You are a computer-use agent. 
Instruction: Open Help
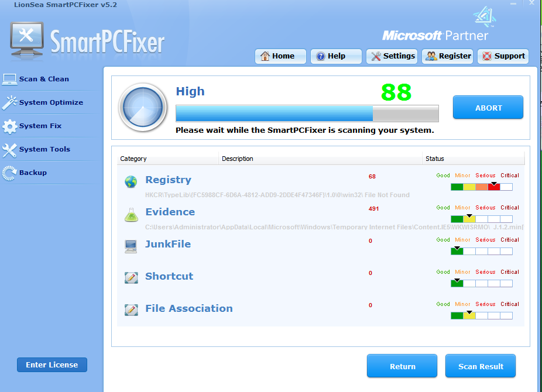point(336,56)
